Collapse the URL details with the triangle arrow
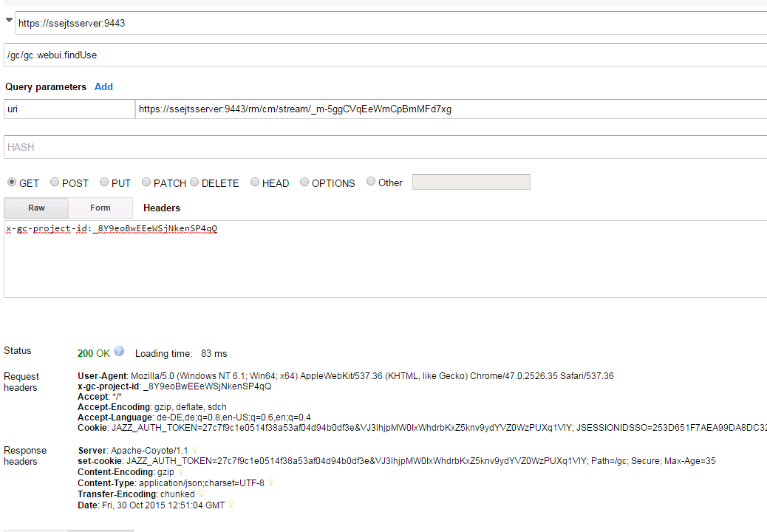 click(9, 21)
